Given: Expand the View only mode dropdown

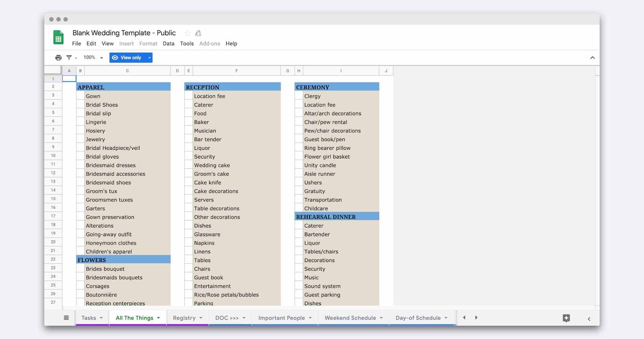Looking at the screenshot, I should [x=150, y=58].
